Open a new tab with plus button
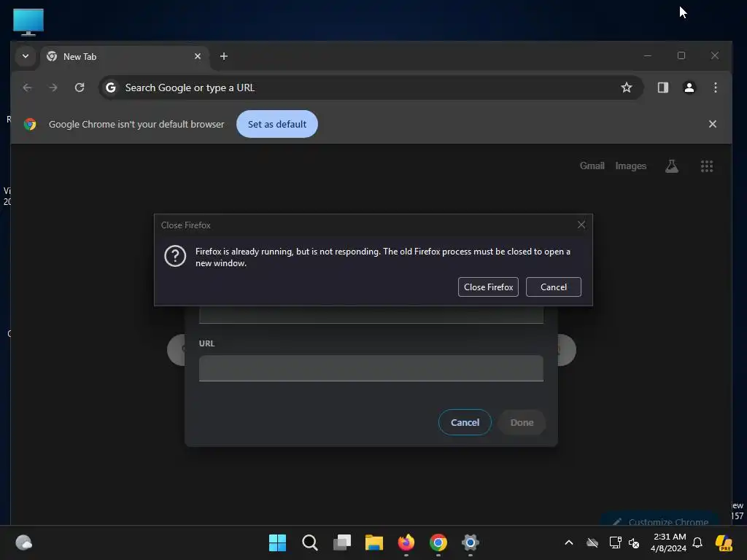The height and width of the screenshot is (560, 747). point(223,56)
